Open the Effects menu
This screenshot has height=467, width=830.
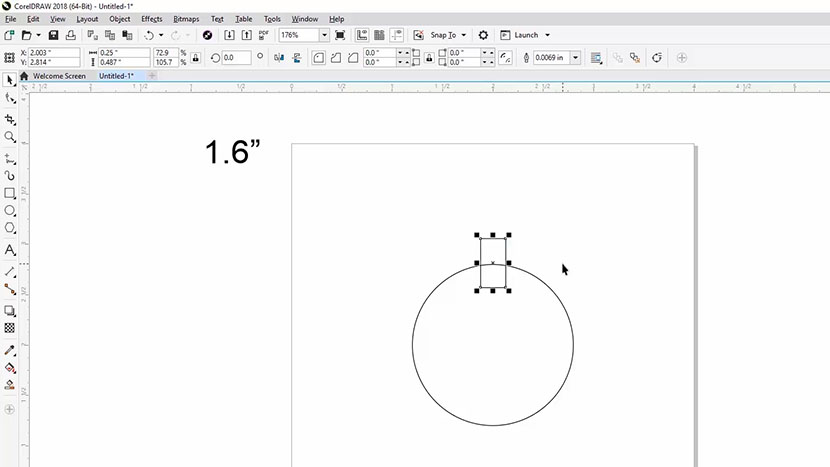pos(151,19)
